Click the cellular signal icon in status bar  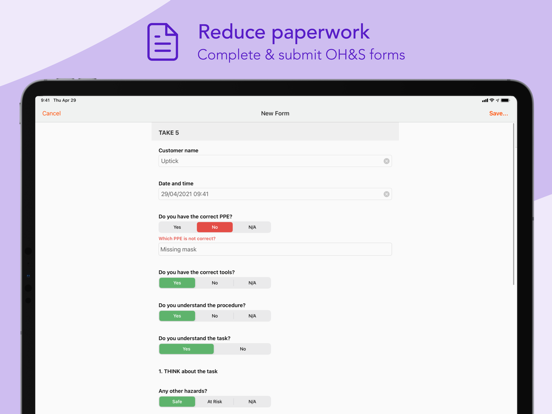(485, 100)
